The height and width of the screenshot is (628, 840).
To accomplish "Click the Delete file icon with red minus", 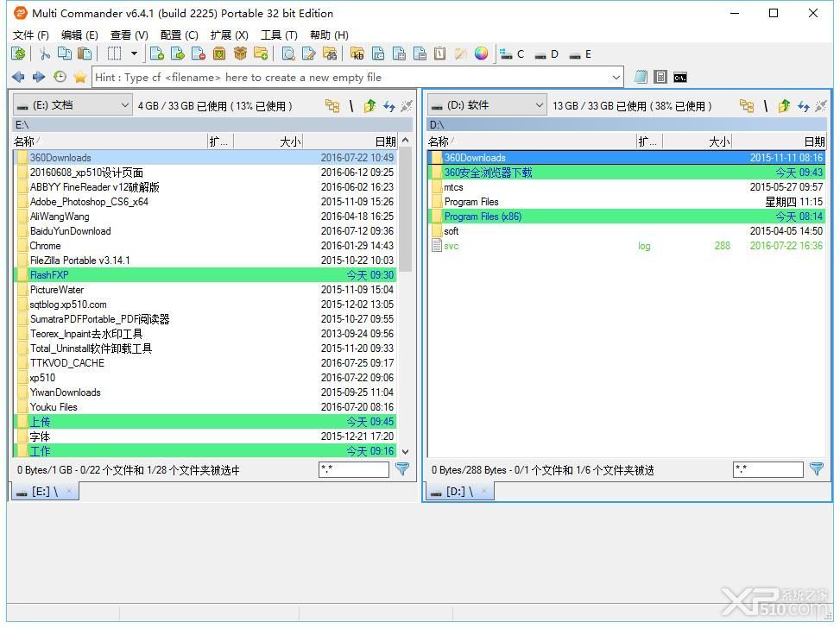I will [x=199, y=53].
